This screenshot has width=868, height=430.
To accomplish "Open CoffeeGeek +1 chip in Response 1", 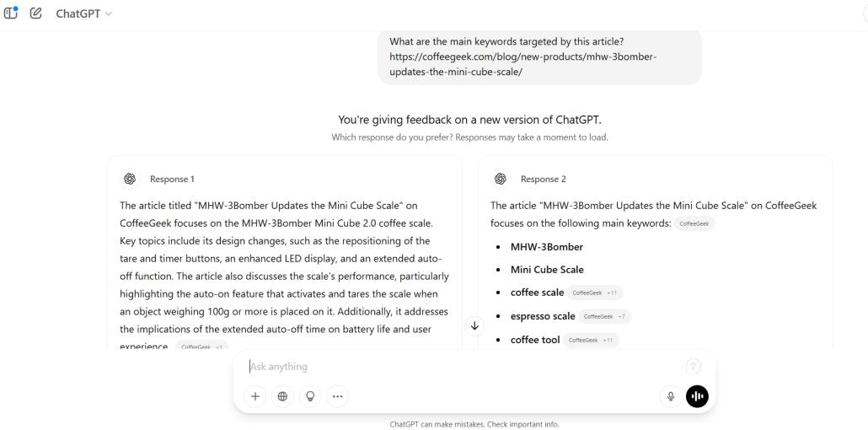I will pyautogui.click(x=201, y=347).
